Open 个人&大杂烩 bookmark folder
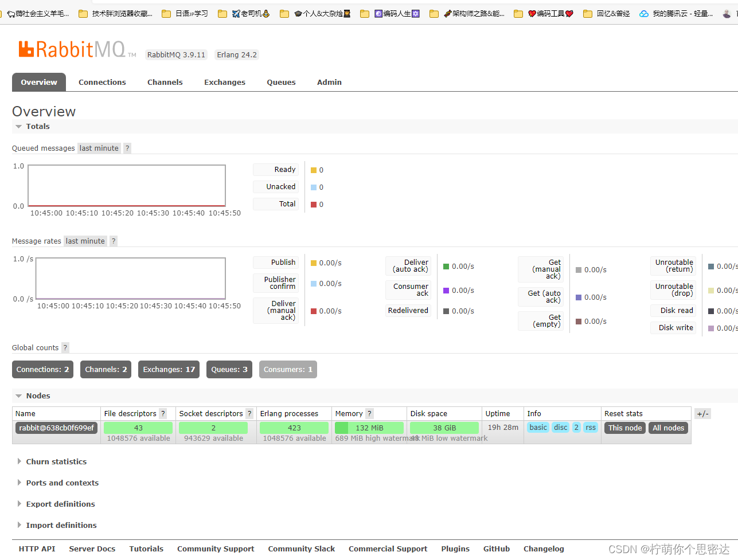Screen dimensions: 738x560 point(315,13)
